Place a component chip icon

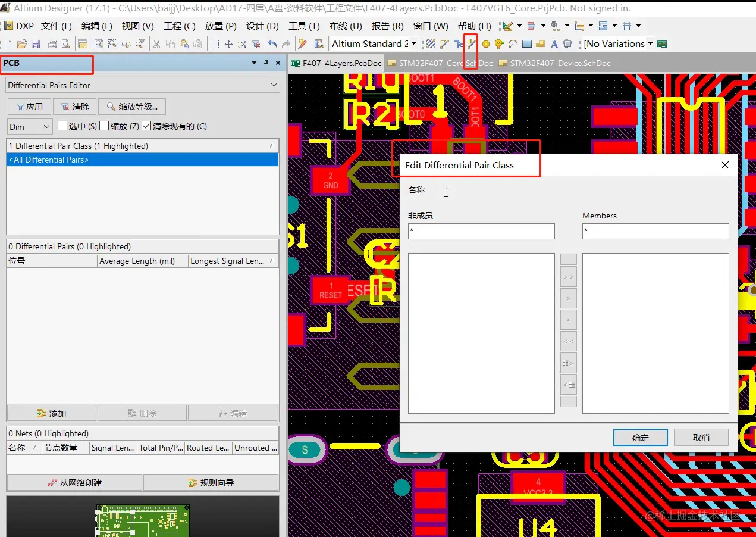coord(567,44)
